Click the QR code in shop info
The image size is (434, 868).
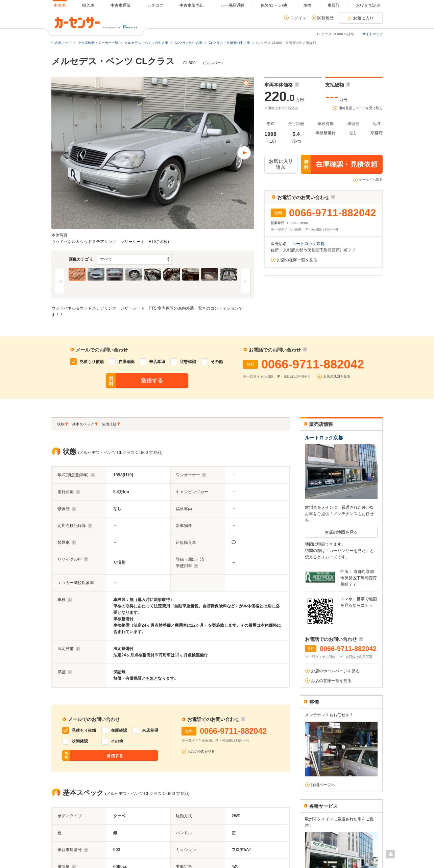320,611
